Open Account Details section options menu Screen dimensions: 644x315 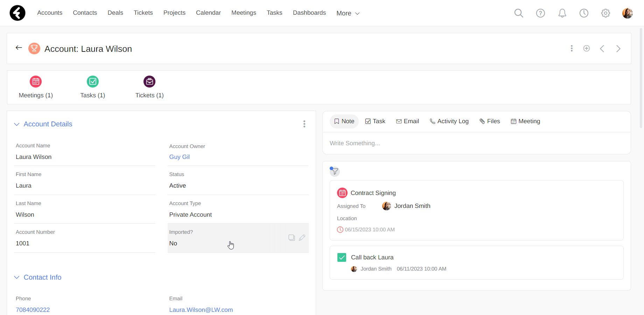click(304, 124)
